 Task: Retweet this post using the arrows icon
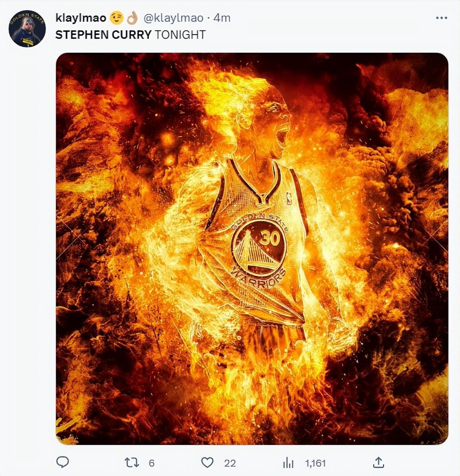click(132, 462)
